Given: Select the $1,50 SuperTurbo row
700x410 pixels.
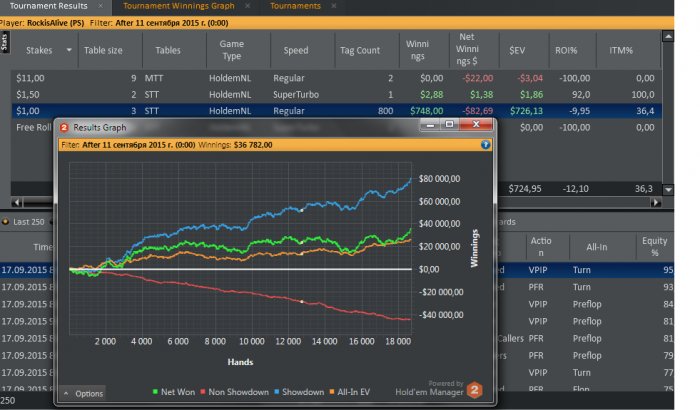Looking at the screenshot, I should tap(336, 95).
